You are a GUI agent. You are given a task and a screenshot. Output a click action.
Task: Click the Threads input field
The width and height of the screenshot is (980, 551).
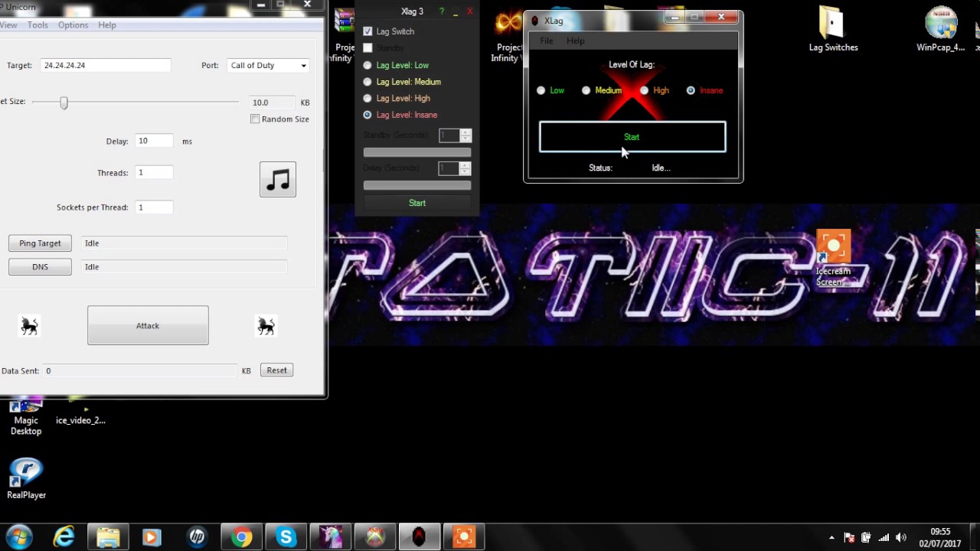[154, 172]
